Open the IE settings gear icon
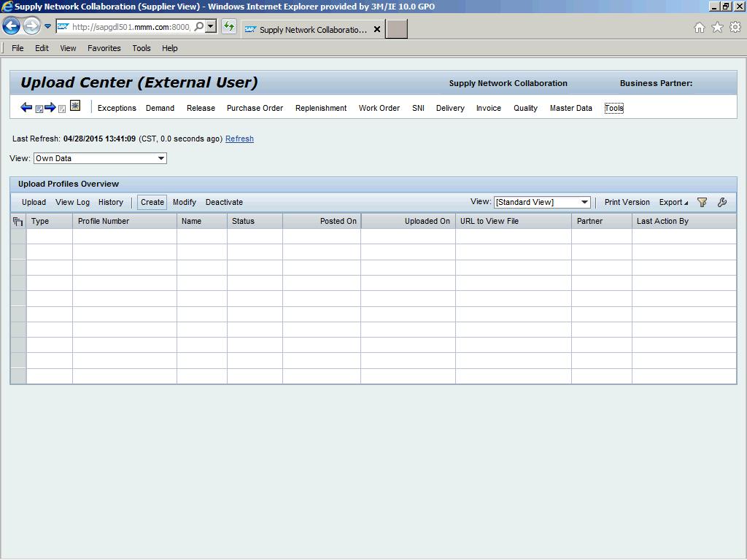The image size is (747, 560). (735, 28)
